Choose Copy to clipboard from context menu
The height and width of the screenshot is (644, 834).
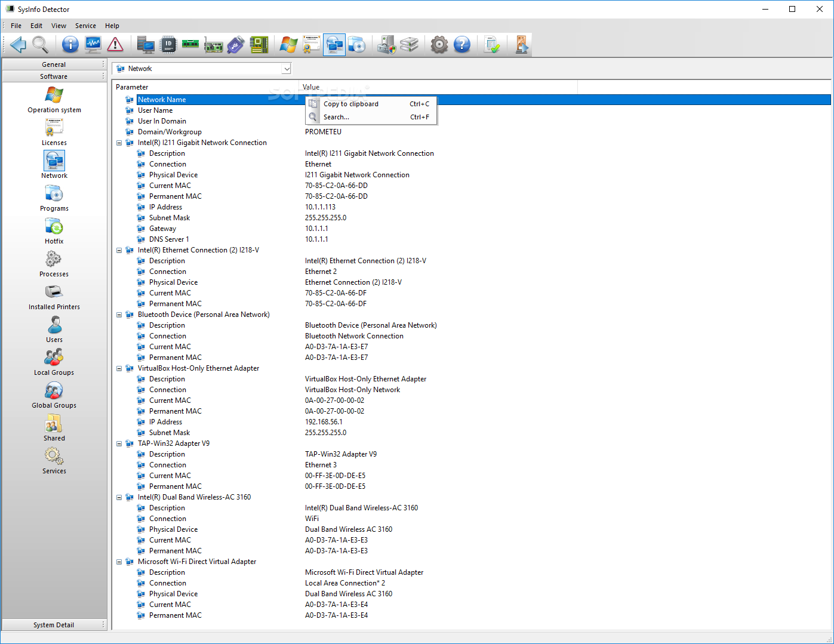pos(371,104)
